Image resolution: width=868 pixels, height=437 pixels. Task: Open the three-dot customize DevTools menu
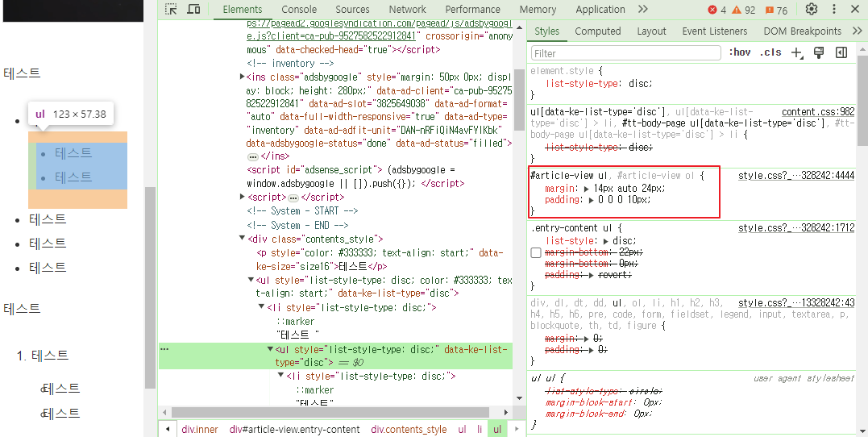pos(834,9)
